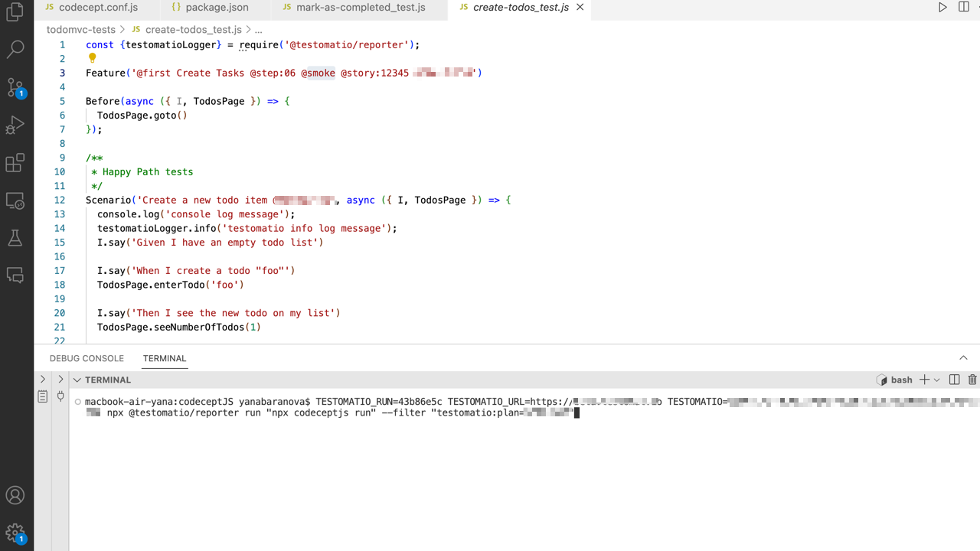The width and height of the screenshot is (980, 551).
Task: Switch to the DEBUG CONSOLE tab
Action: click(87, 358)
